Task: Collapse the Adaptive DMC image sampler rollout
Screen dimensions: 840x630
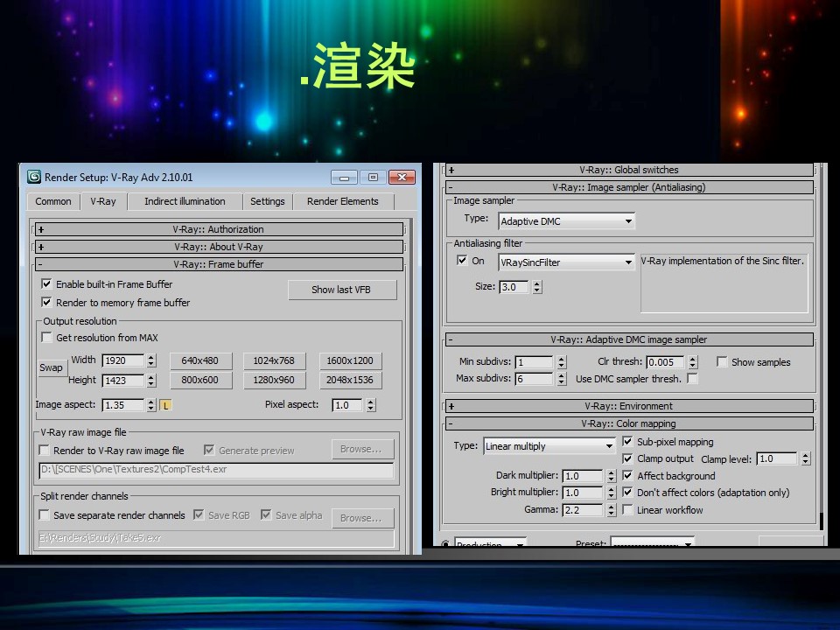Action: pos(629,339)
